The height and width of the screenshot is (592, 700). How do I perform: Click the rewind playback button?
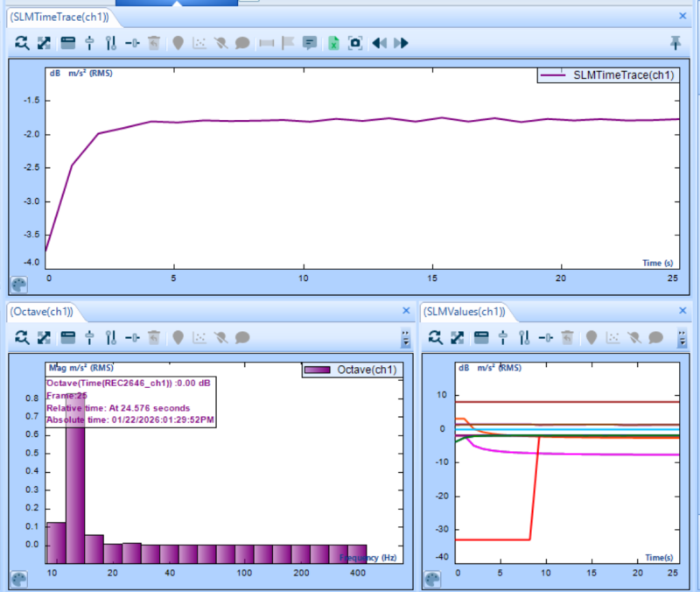tap(379, 43)
